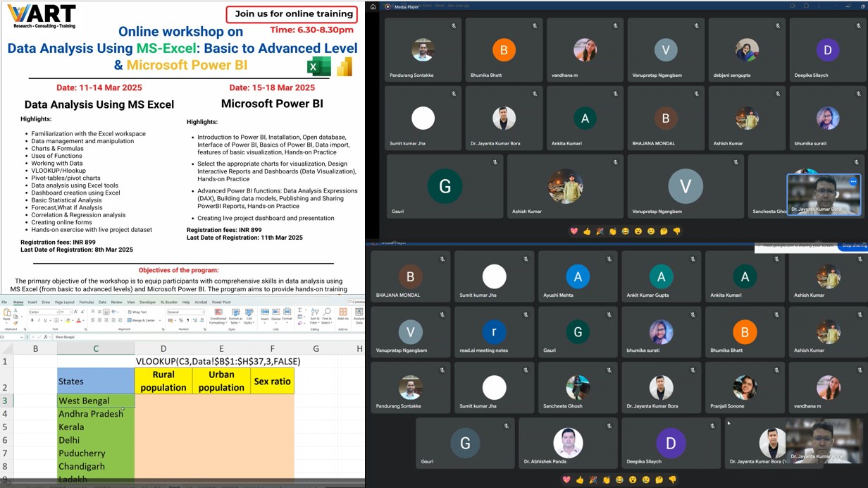Open the XL Booster ribbon tab
This screenshot has height=488, width=868.
[169, 302]
